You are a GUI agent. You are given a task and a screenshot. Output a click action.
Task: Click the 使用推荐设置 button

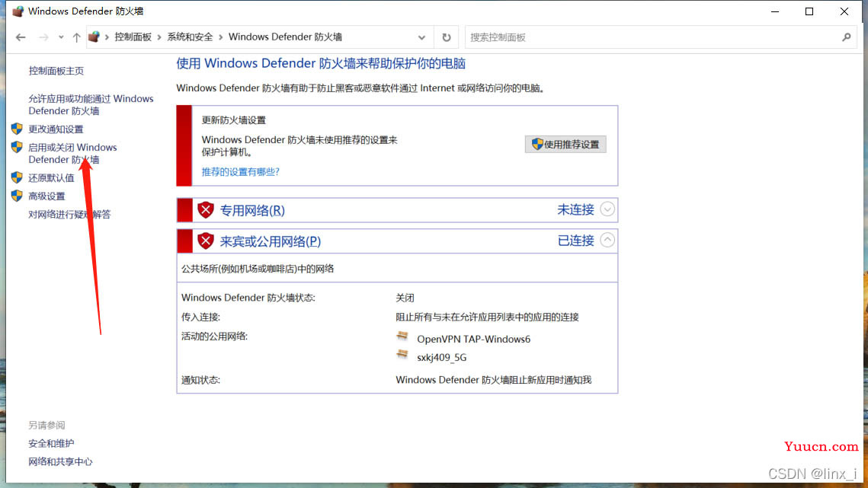(565, 145)
